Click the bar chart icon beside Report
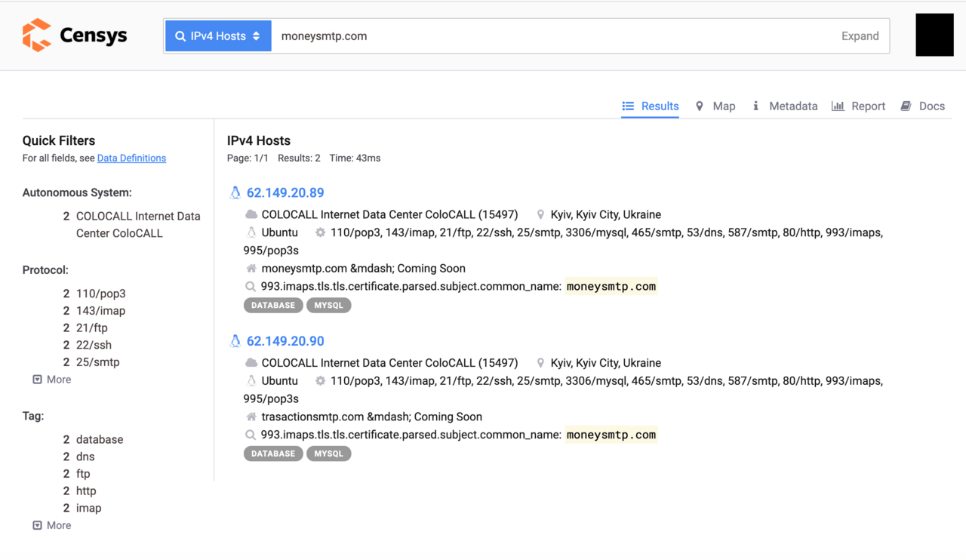 838,106
